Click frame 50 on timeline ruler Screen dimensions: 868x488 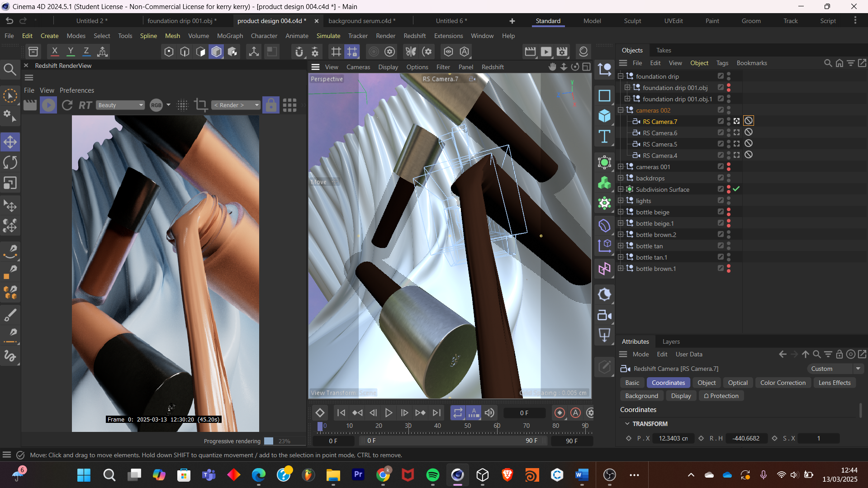(467, 426)
